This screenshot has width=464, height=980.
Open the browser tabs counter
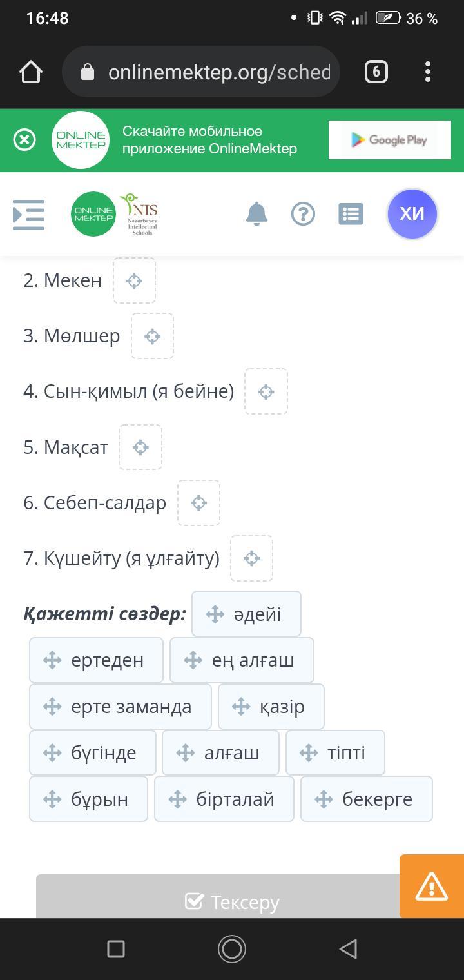(376, 72)
